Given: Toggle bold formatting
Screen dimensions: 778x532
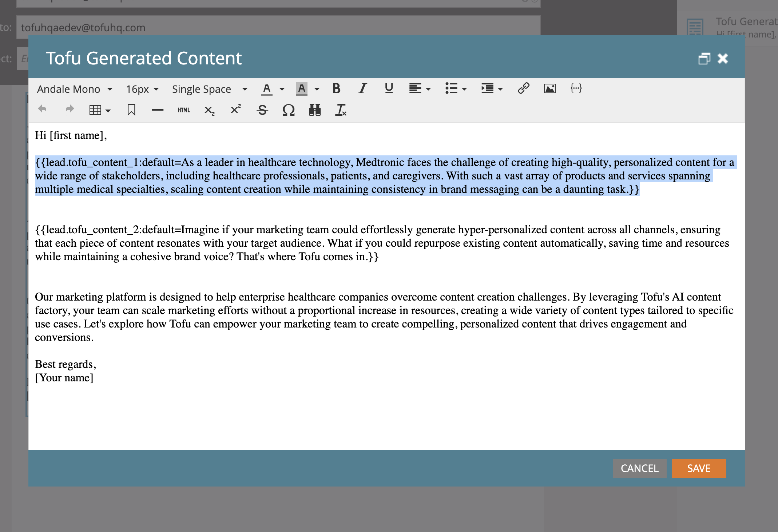Looking at the screenshot, I should (336, 88).
